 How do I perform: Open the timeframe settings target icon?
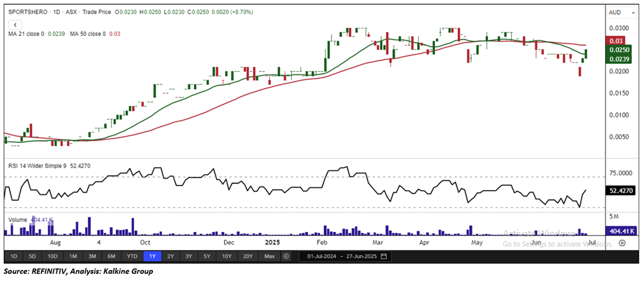click(287, 256)
